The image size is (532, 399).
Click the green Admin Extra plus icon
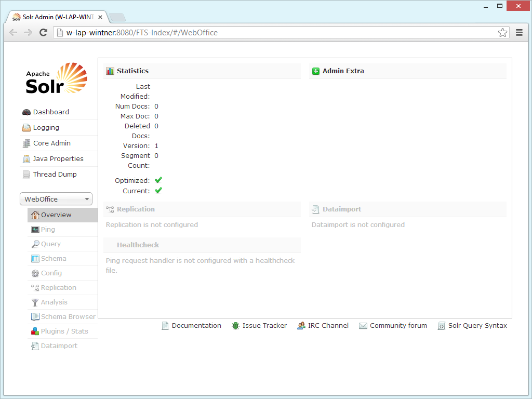(316, 71)
